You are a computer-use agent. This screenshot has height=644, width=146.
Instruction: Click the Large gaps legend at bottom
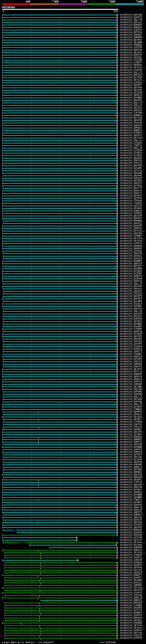[28, 642]
